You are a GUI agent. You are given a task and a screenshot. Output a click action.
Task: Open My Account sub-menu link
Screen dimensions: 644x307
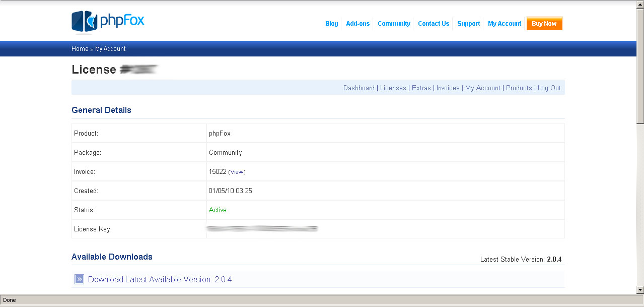(x=483, y=88)
